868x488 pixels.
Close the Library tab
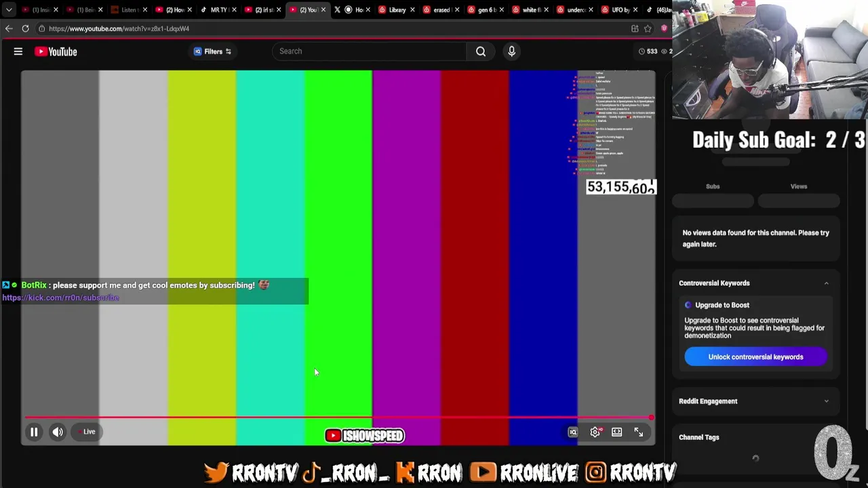click(x=412, y=9)
